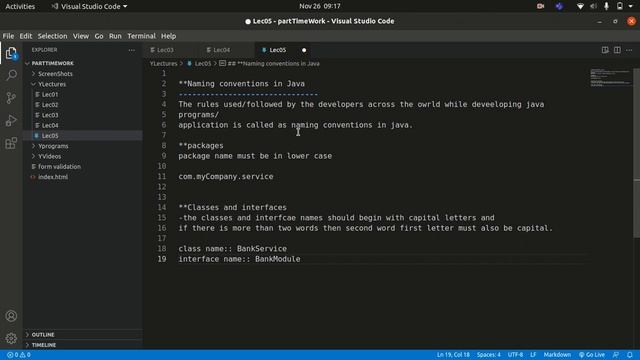Open Explorer views and more actions
The image size is (640, 360).
click(x=131, y=50)
